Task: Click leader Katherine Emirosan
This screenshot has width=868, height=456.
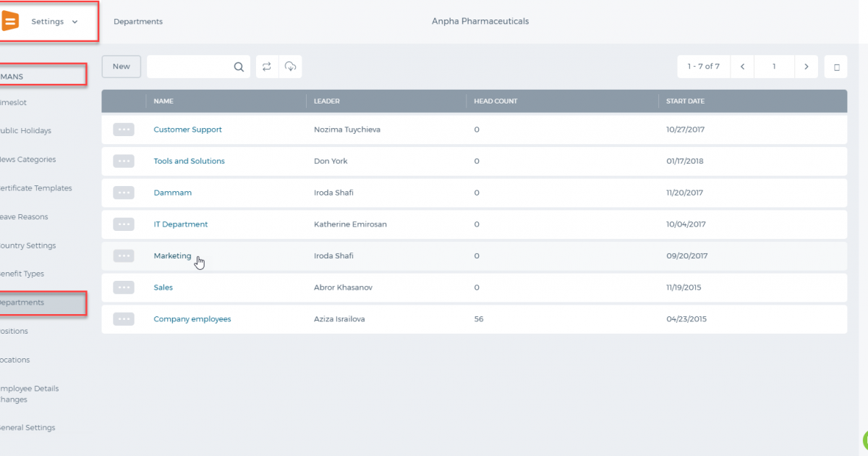Action: click(350, 224)
